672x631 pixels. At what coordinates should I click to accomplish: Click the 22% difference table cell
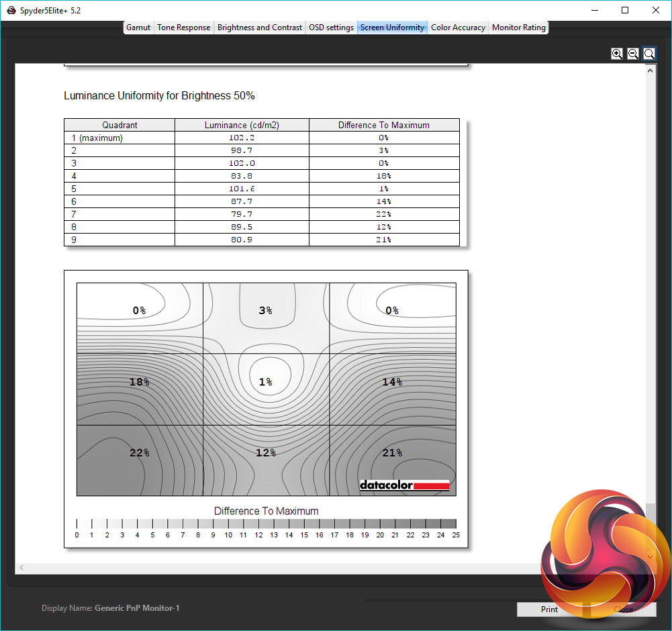[x=384, y=214]
